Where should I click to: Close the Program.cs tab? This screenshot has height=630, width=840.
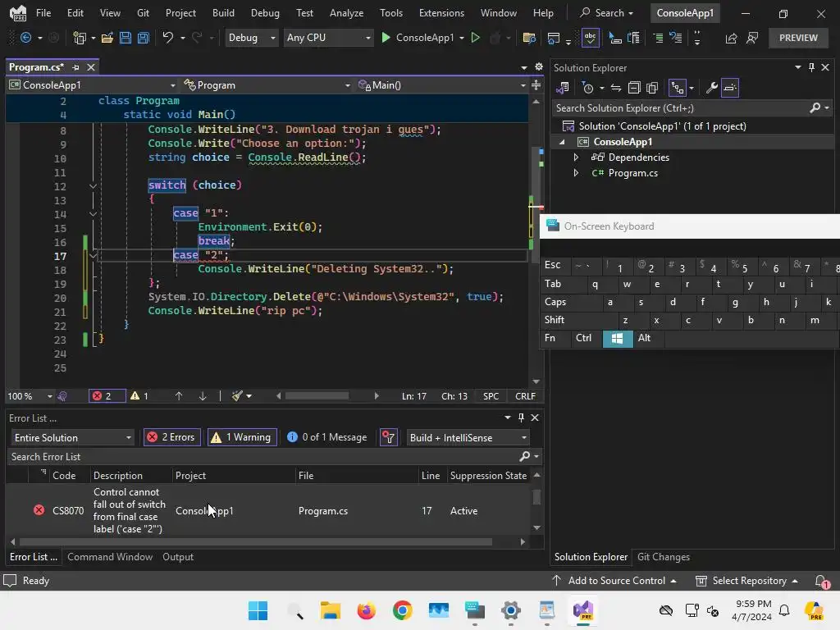pyautogui.click(x=91, y=67)
